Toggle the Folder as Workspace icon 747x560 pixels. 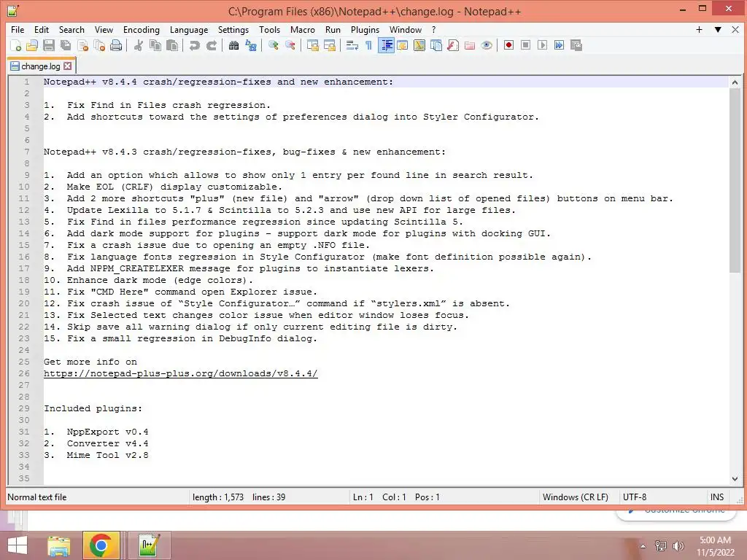point(470,45)
